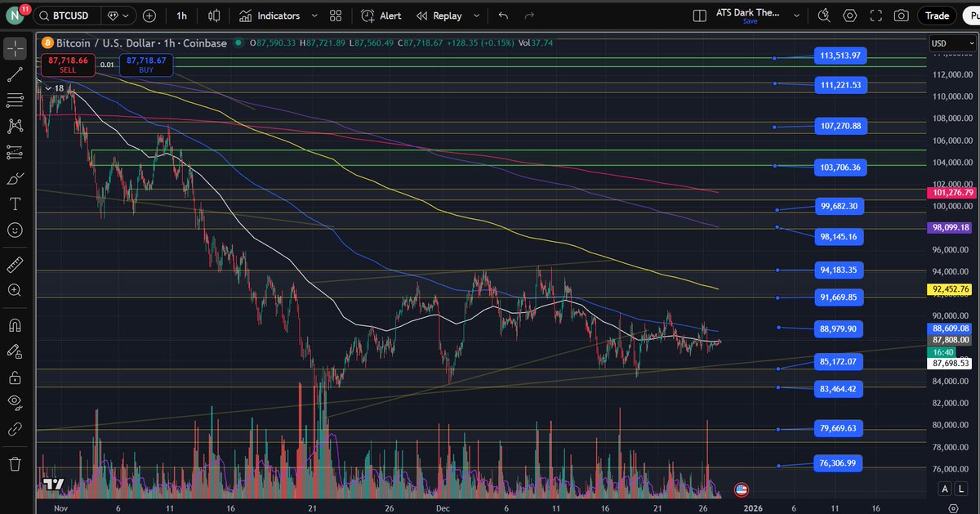Image resolution: width=980 pixels, height=514 pixels.
Task: Open the 1h timeframe selector
Action: point(181,16)
